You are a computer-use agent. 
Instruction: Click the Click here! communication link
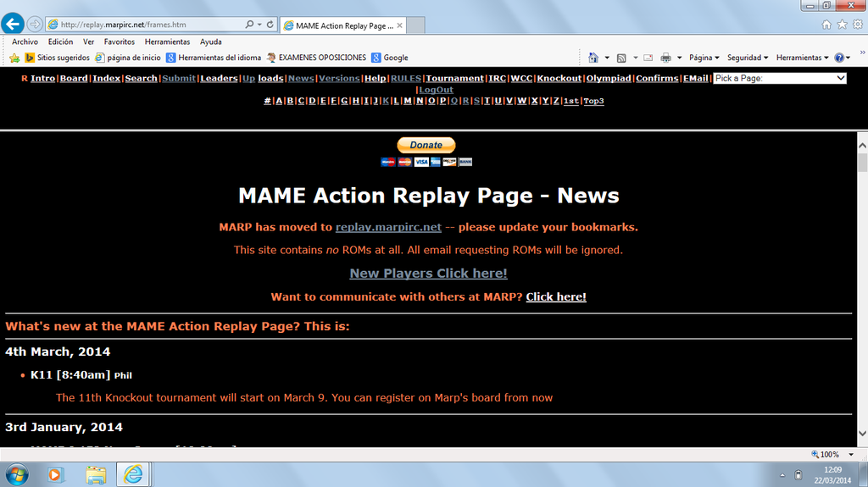point(556,296)
